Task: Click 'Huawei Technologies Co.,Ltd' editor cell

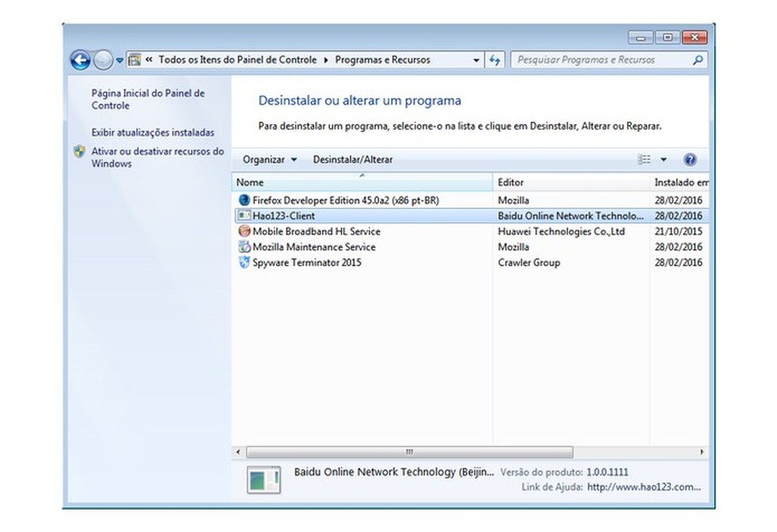Action: (561, 231)
